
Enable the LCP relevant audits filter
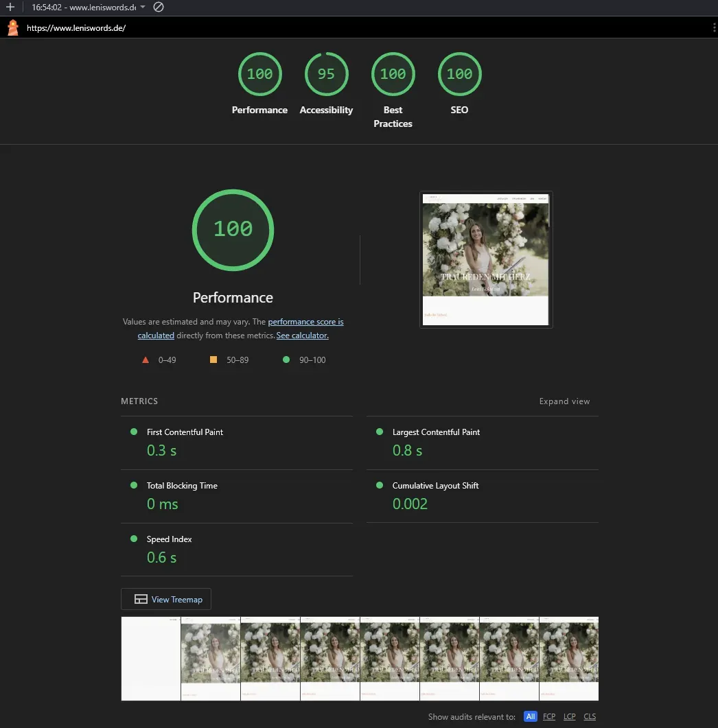(x=569, y=716)
